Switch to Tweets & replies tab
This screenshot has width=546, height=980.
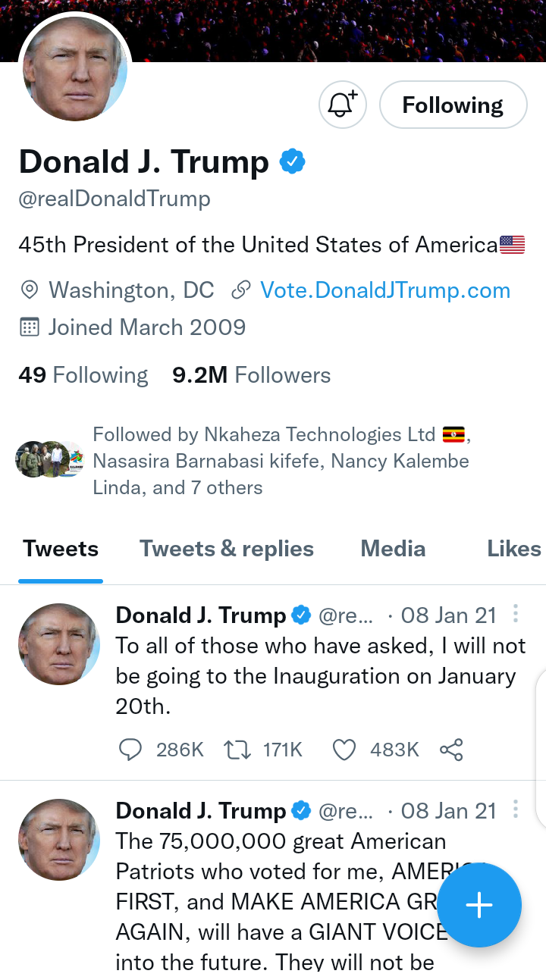coord(226,549)
